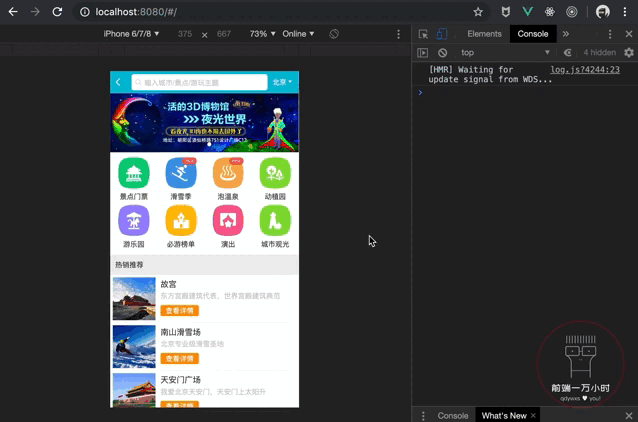Toggle the device toolbar icon
This screenshot has height=422, width=638.
pos(442,34)
